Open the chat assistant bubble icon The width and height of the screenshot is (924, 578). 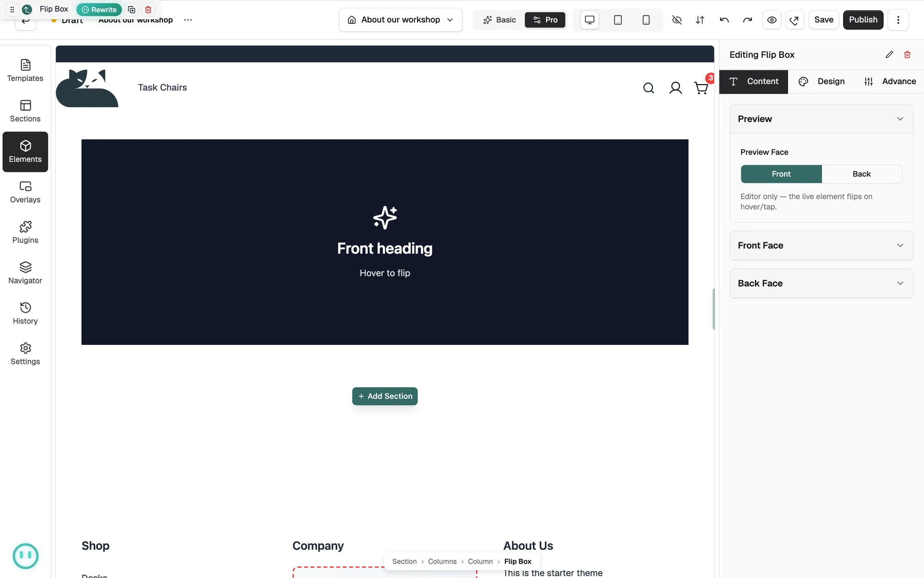[x=25, y=556]
